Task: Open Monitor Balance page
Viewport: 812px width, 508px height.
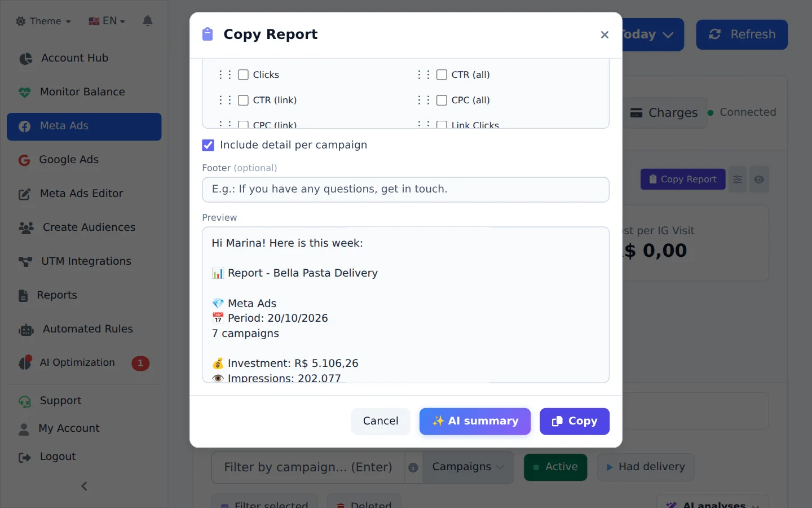Action: point(84,92)
